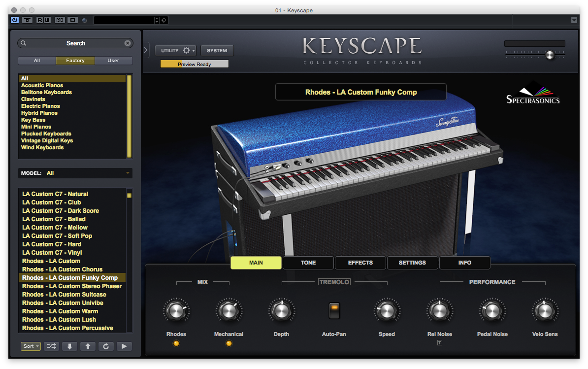This screenshot has width=588, height=369.
Task: Click the patch name display Rhodes - LA Custom Funky Comp
Action: [361, 92]
